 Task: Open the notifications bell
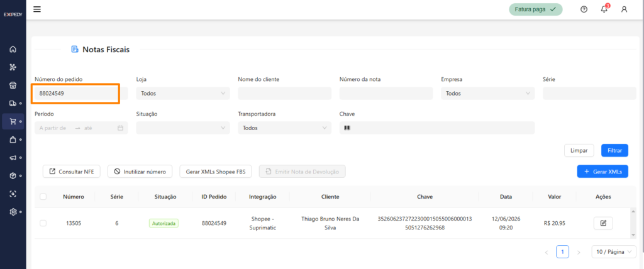604,9
